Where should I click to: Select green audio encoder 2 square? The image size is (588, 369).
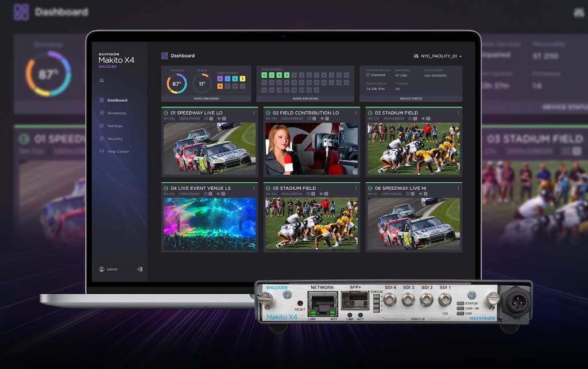click(x=279, y=75)
